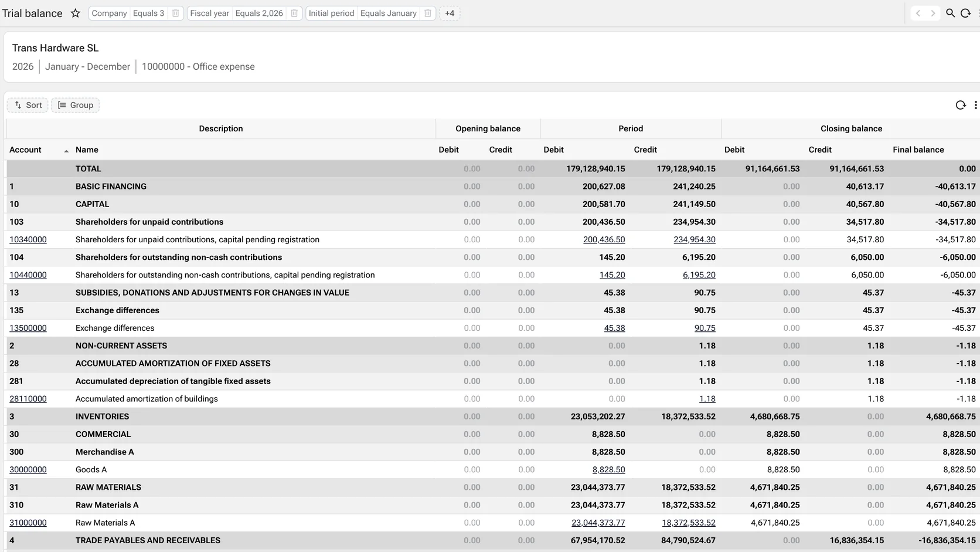Open period debit 45.38 link for Exchange differences

point(614,328)
